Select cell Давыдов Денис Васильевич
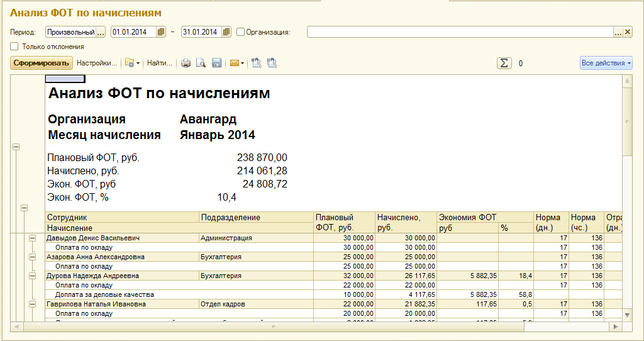This screenshot has width=644, height=341. [123, 238]
